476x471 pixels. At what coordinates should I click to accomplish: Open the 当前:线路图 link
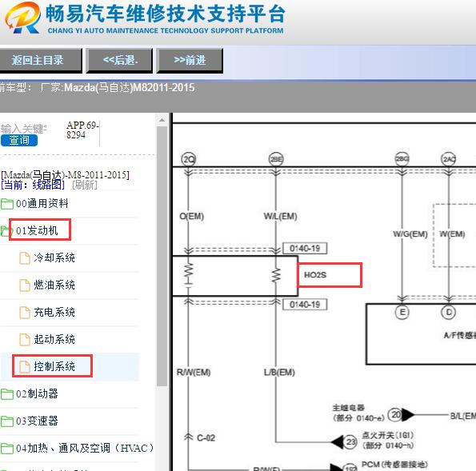coord(33,185)
